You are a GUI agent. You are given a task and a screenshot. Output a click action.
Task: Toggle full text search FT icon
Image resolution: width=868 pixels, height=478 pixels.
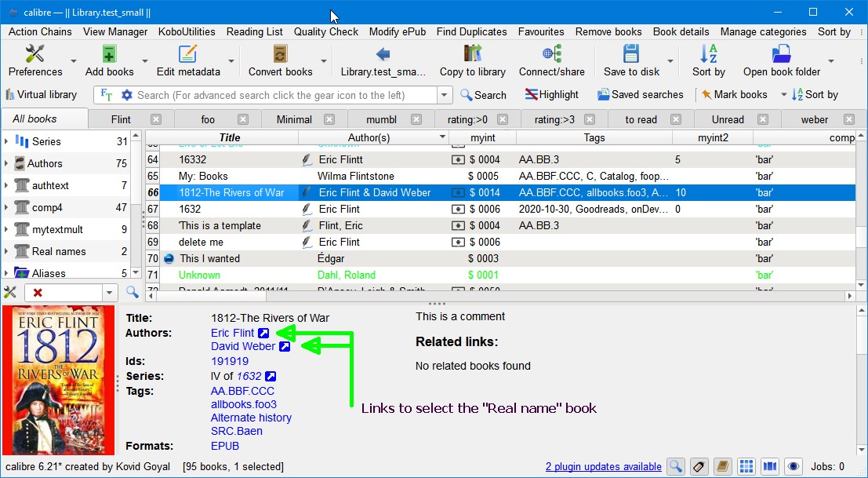click(x=107, y=95)
